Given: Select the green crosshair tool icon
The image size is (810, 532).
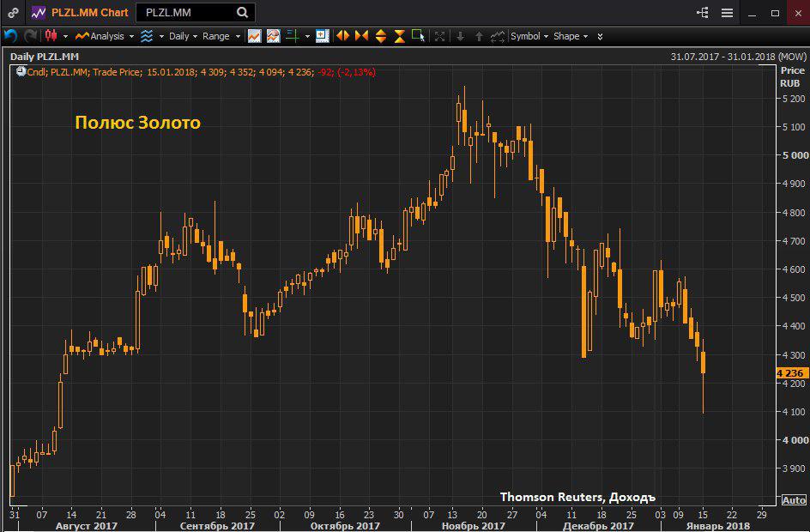Looking at the screenshot, I should pyautogui.click(x=293, y=36).
